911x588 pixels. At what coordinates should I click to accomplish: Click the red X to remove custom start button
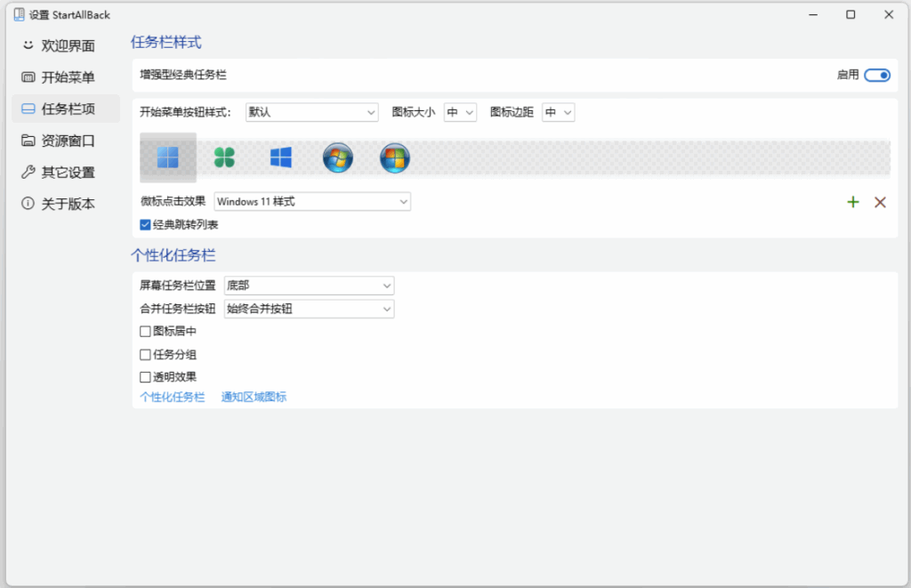point(880,202)
